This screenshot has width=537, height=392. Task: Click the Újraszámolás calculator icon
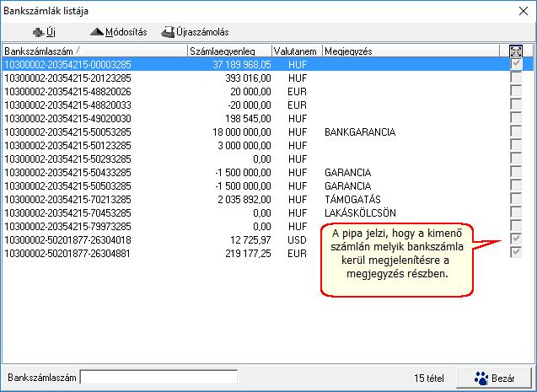pos(168,32)
